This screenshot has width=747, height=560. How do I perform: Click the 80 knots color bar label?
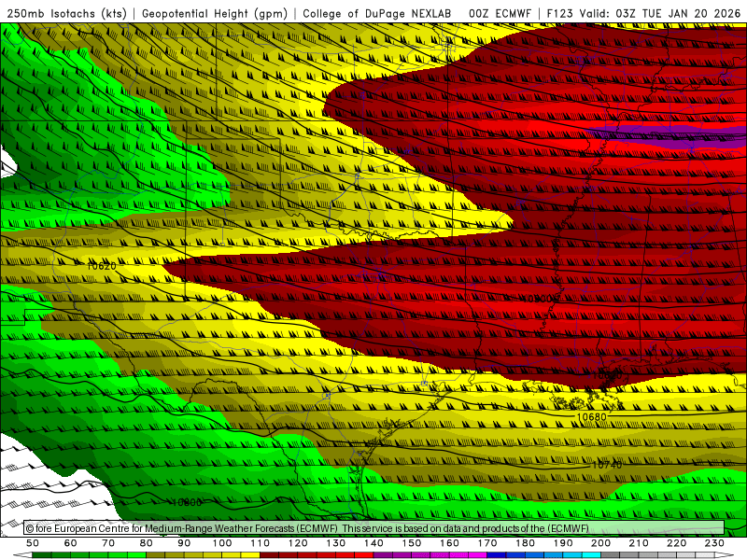[147, 543]
